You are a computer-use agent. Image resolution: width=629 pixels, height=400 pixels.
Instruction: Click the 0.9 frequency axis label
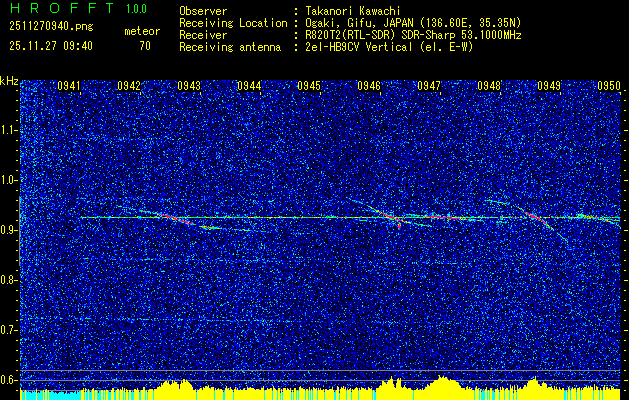tap(8, 230)
